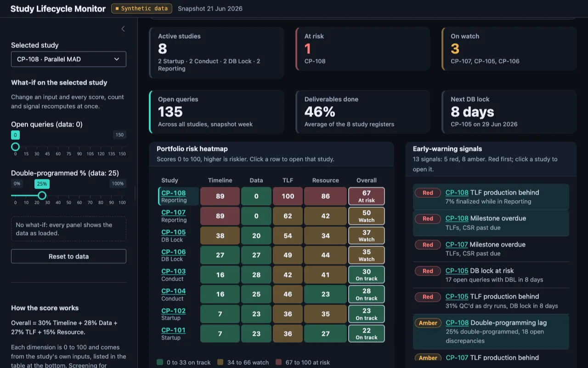
Task: Open CP-107 from the heatmap Study column
Action: (x=174, y=213)
